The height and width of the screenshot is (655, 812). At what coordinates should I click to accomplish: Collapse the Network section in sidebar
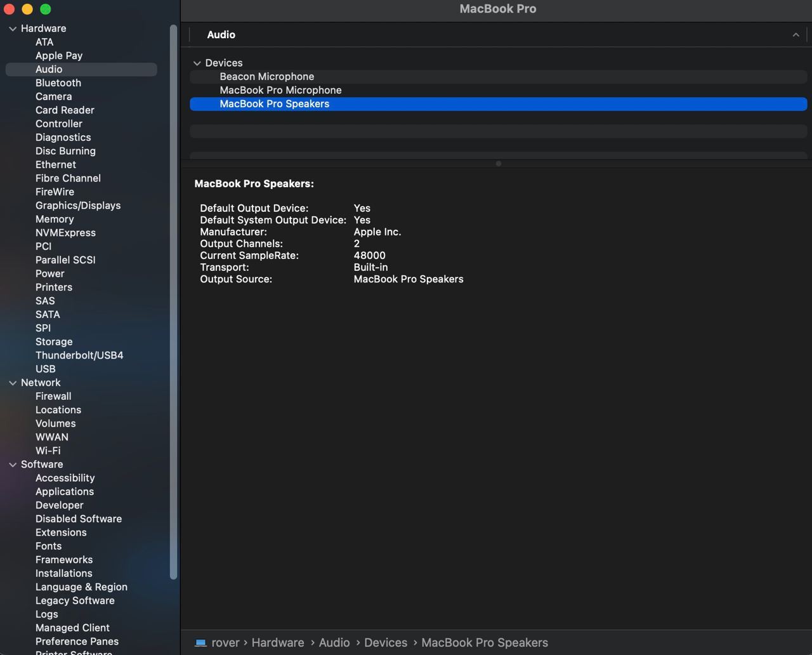(13, 383)
